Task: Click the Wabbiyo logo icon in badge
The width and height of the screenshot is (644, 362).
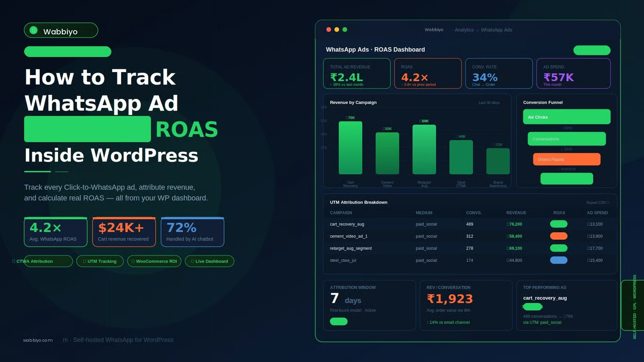Action: coord(33,30)
